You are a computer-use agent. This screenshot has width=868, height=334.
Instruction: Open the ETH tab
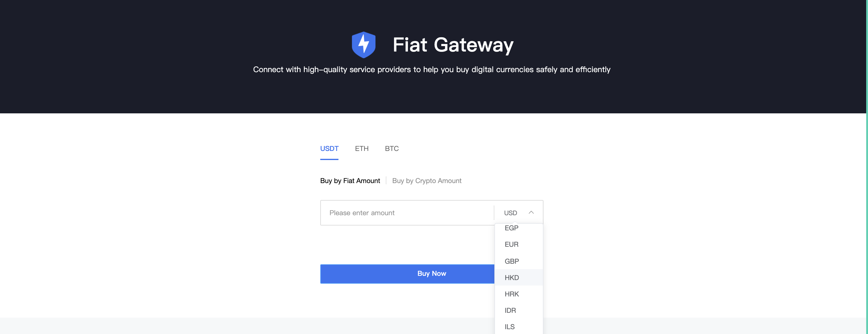click(x=362, y=149)
